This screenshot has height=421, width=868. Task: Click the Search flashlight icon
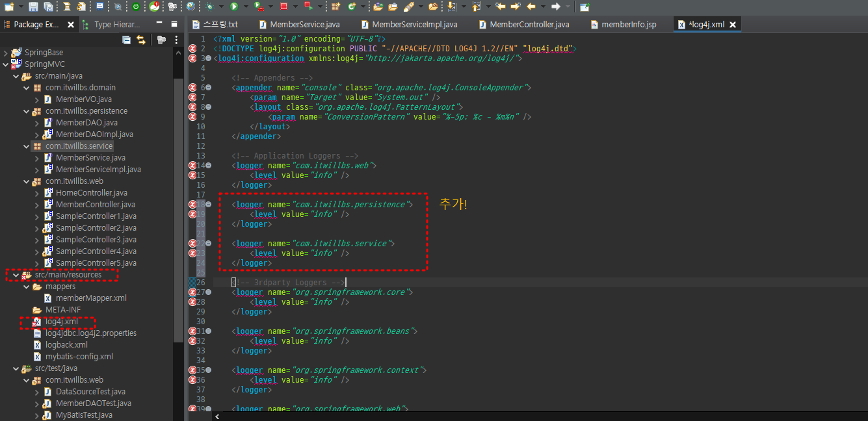pyautogui.click(x=409, y=6)
